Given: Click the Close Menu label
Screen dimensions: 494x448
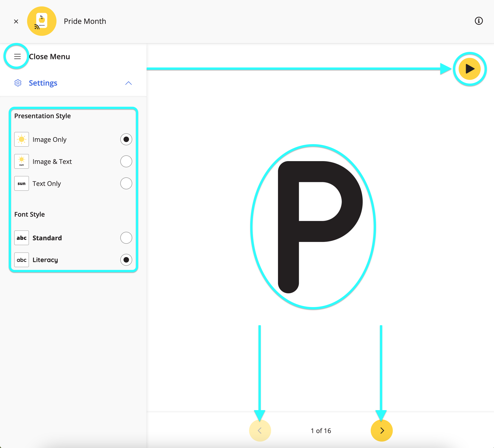Looking at the screenshot, I should tap(50, 57).
